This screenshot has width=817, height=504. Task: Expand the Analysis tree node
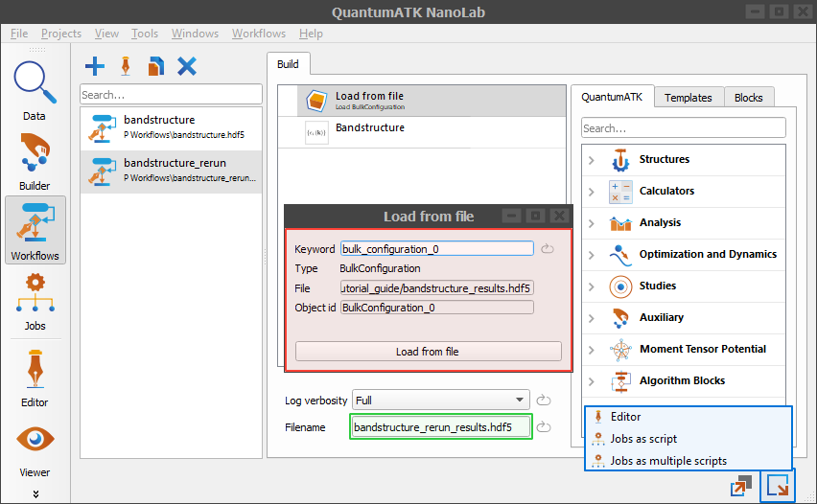[592, 223]
